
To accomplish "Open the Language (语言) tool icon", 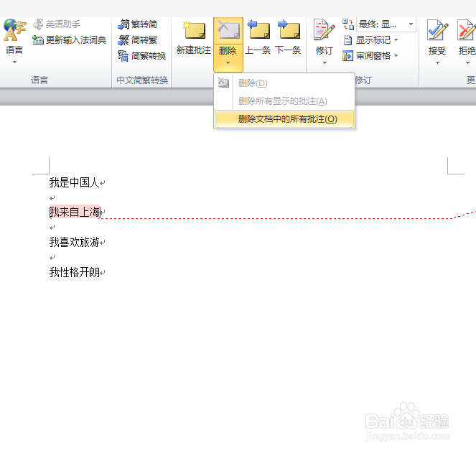I will [14, 30].
